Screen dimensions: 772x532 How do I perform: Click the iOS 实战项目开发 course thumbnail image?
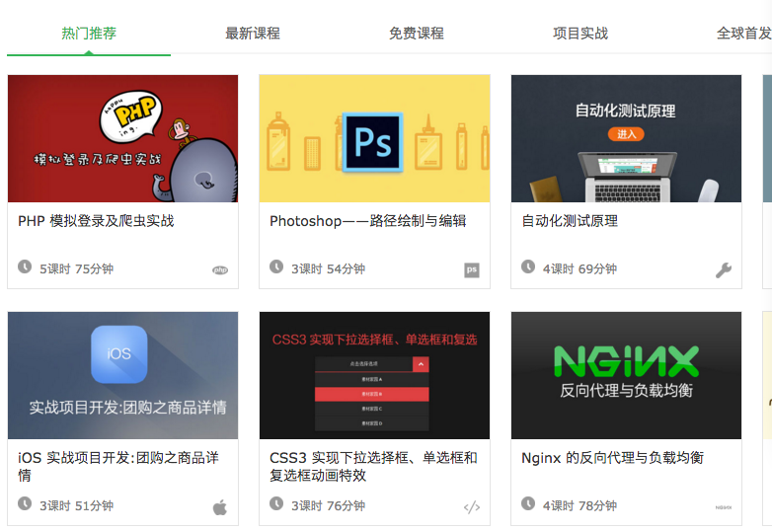122,375
